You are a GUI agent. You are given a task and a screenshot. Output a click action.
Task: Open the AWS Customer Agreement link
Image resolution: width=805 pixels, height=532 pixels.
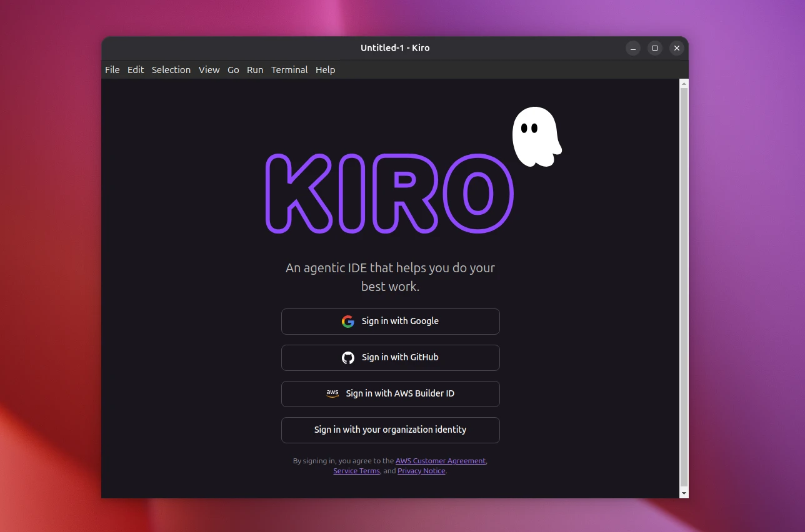point(441,460)
